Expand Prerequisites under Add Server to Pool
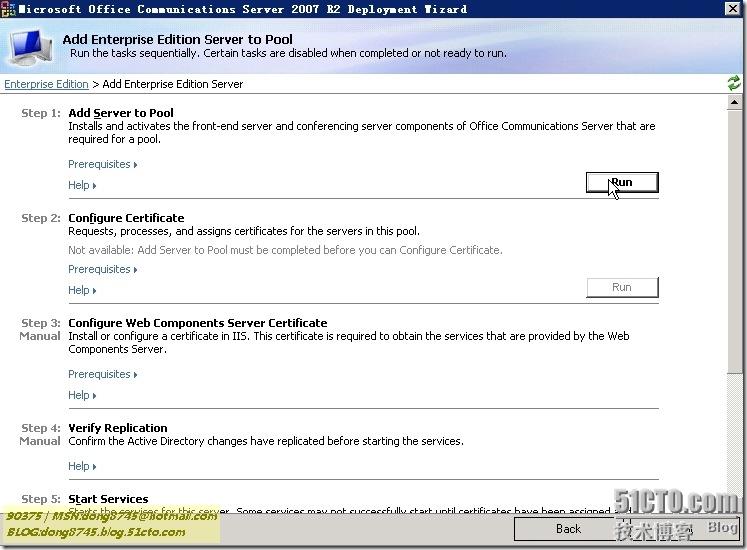 pos(102,164)
